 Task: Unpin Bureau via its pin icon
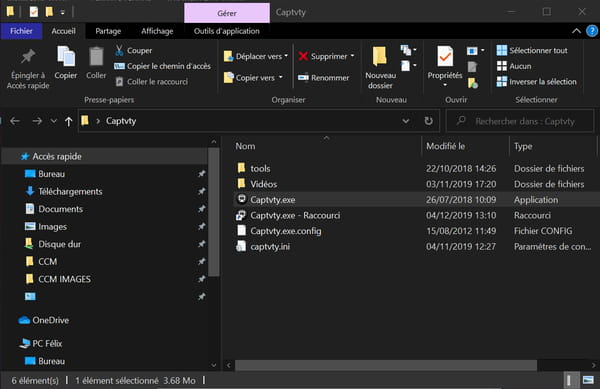click(201, 174)
